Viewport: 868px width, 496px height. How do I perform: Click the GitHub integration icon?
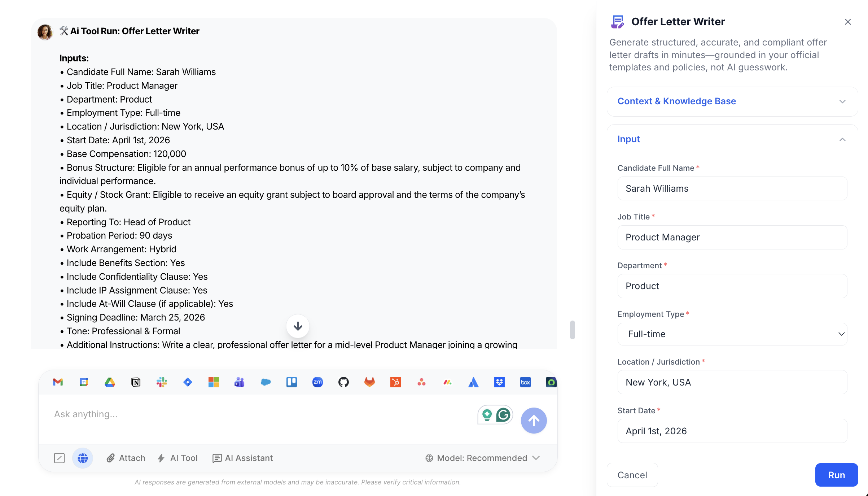[343, 382]
